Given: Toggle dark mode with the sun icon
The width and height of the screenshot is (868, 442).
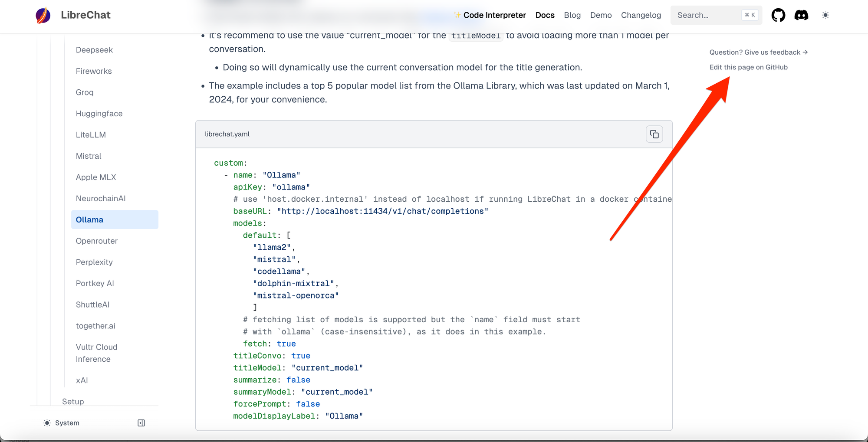Looking at the screenshot, I should coord(825,15).
